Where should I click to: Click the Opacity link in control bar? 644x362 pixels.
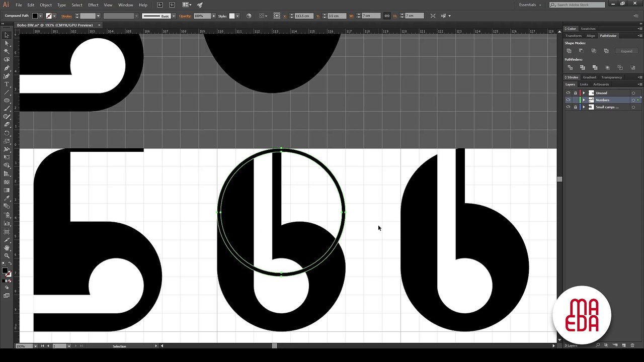pyautogui.click(x=185, y=16)
